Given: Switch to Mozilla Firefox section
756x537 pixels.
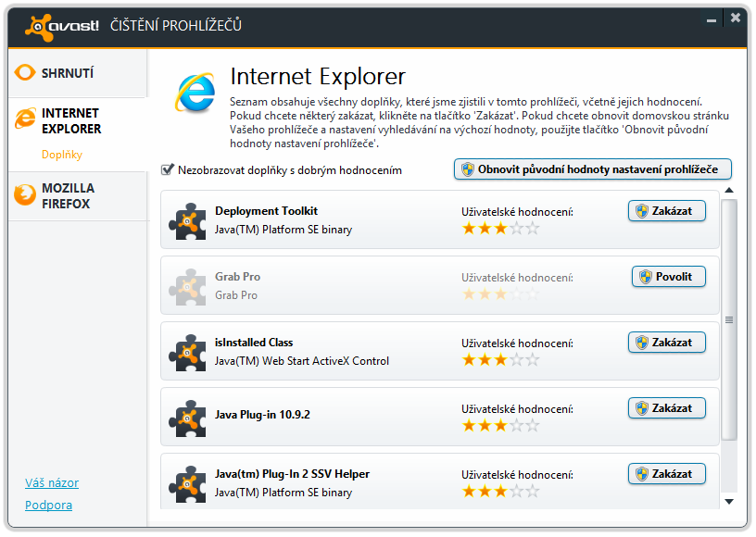Looking at the screenshot, I should (x=77, y=196).
